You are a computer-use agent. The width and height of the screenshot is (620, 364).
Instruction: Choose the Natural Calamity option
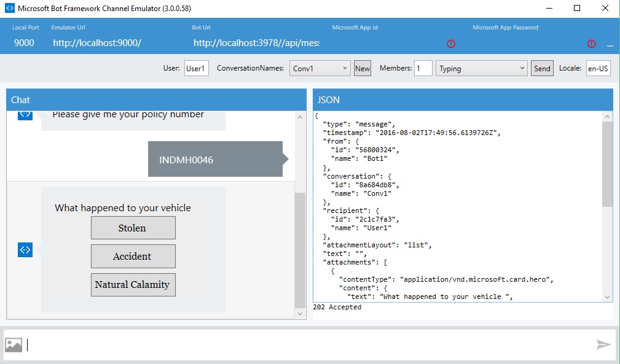click(133, 285)
